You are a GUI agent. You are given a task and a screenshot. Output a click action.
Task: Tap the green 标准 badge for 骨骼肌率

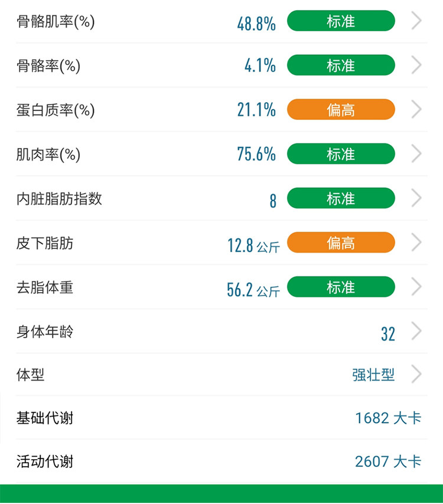[341, 21]
